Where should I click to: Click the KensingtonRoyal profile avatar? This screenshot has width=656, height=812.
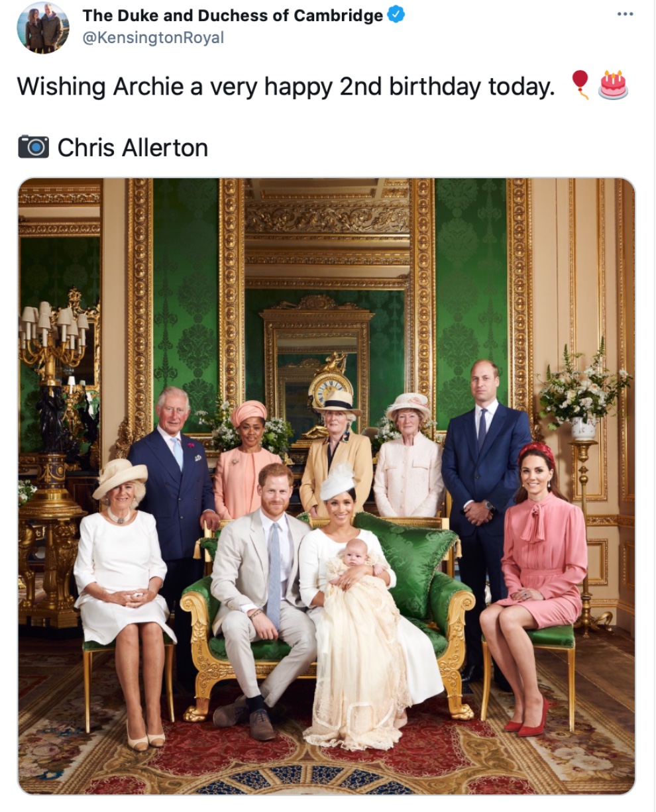pyautogui.click(x=43, y=27)
